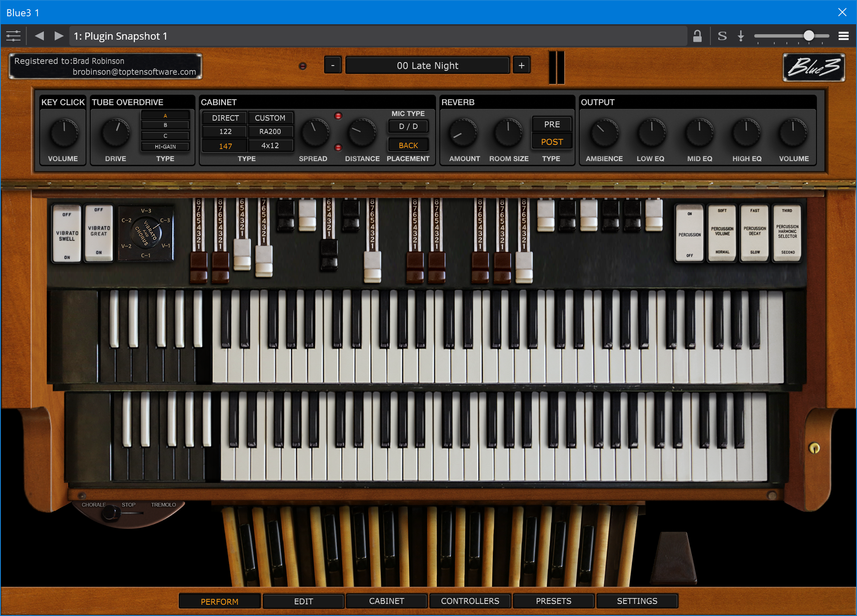Click the upper red LED in Cabinet section
The image size is (857, 616).
pos(338,116)
